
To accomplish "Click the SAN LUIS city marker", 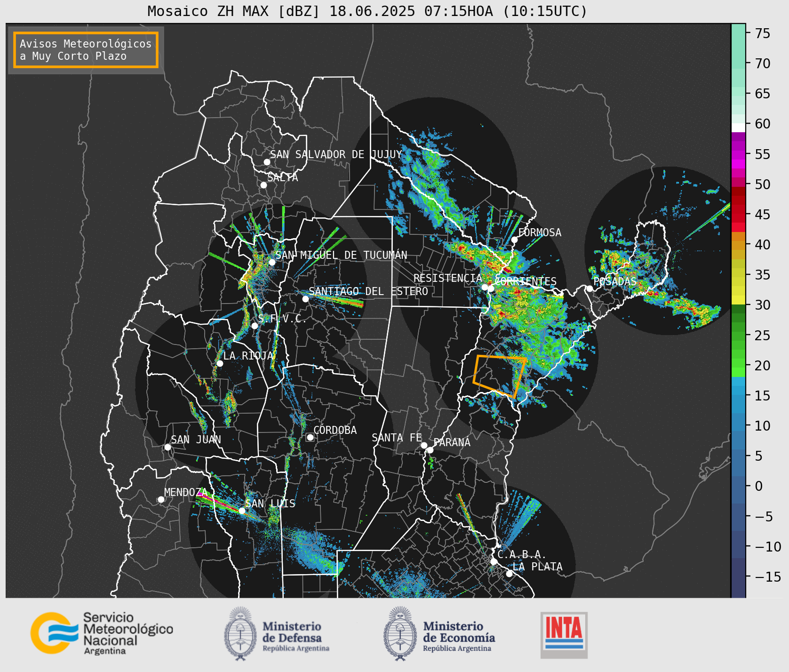I will tap(242, 511).
